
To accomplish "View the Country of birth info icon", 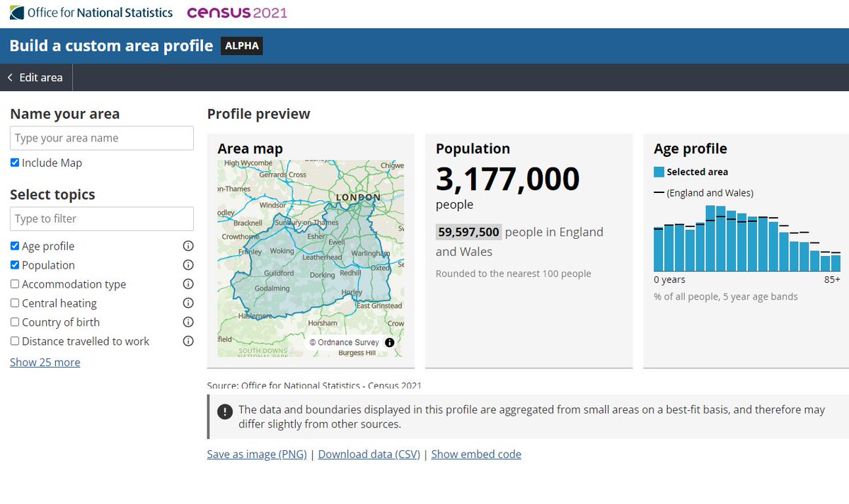I will click(x=187, y=322).
